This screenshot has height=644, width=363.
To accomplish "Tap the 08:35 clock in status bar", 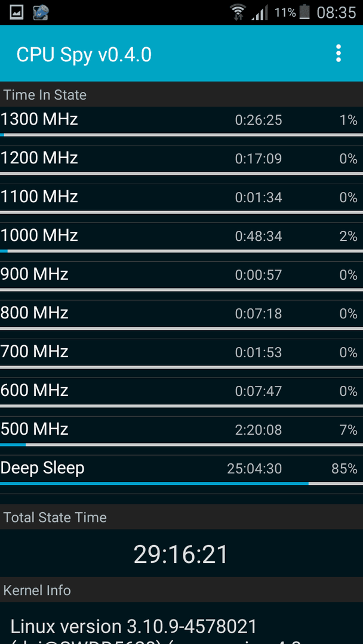I will (x=336, y=13).
